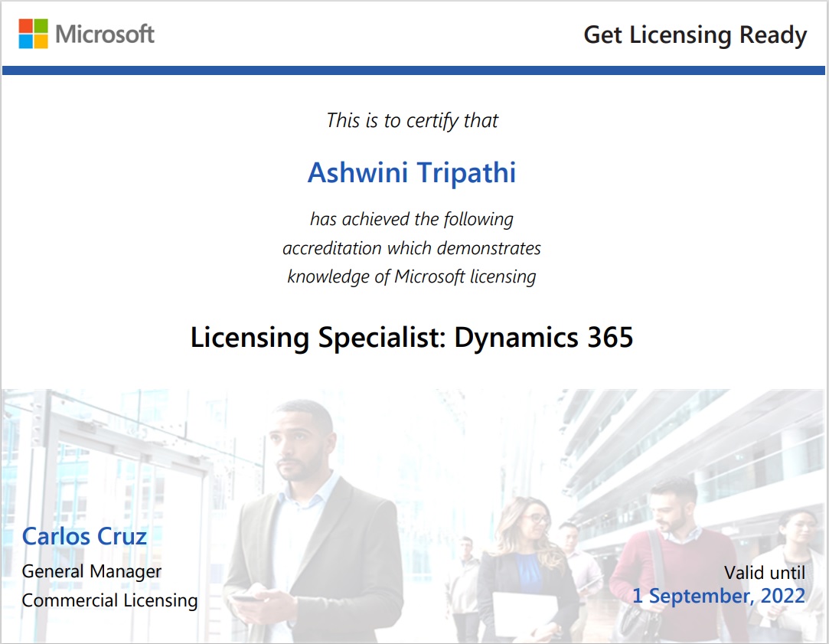This screenshot has height=644, width=829.
Task: Click the Microsoft four-square logo
Action: pyautogui.click(x=33, y=34)
